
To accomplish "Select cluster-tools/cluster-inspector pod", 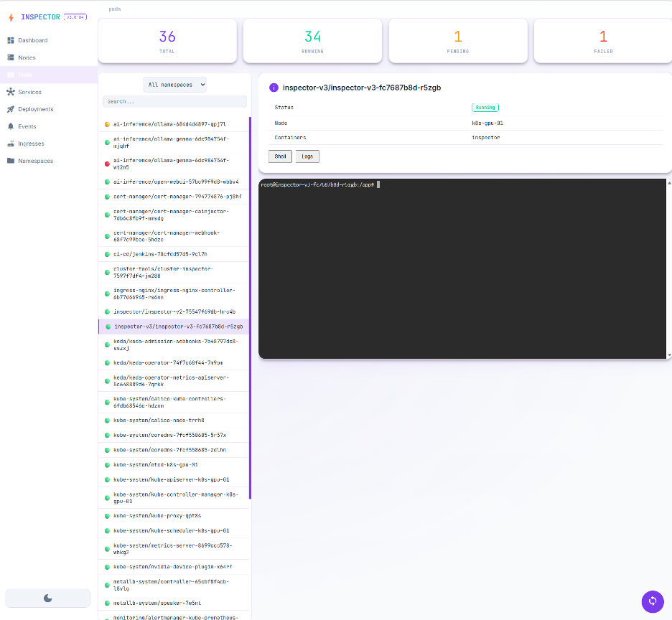I will point(174,272).
